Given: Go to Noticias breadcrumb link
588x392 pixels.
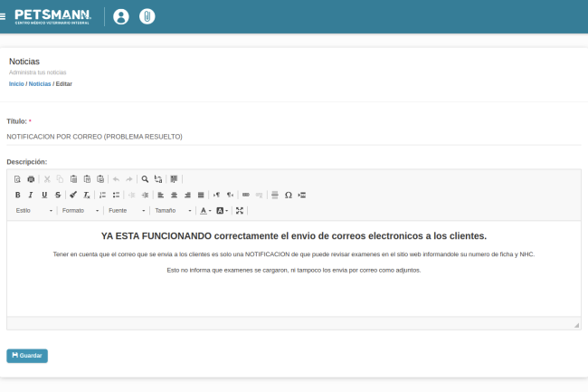Looking at the screenshot, I should [x=40, y=83].
